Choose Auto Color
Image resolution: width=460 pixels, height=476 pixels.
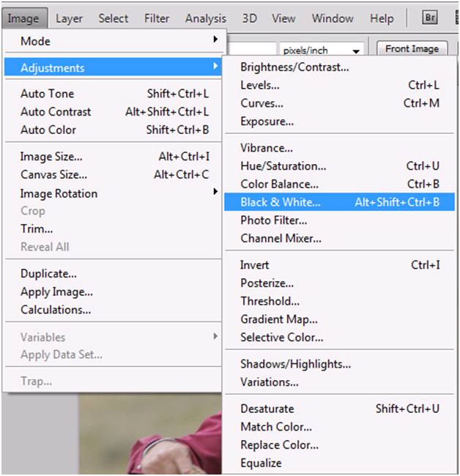pyautogui.click(x=114, y=130)
